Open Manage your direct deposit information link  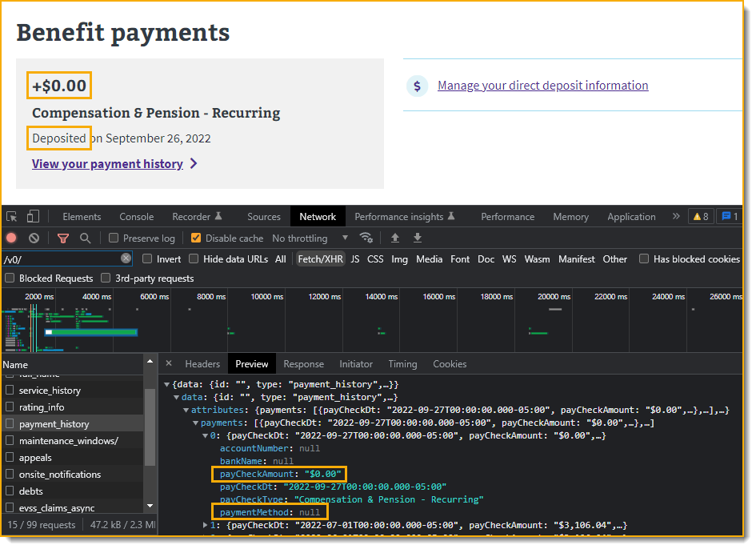[543, 86]
